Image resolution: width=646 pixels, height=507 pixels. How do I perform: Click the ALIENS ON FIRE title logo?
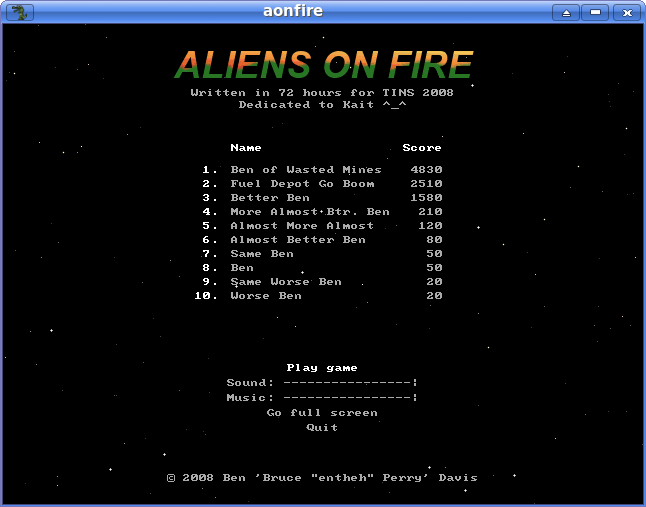click(323, 65)
